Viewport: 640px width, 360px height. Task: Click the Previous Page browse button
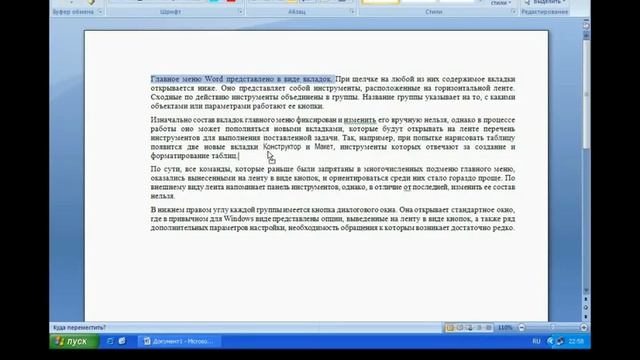[586, 299]
